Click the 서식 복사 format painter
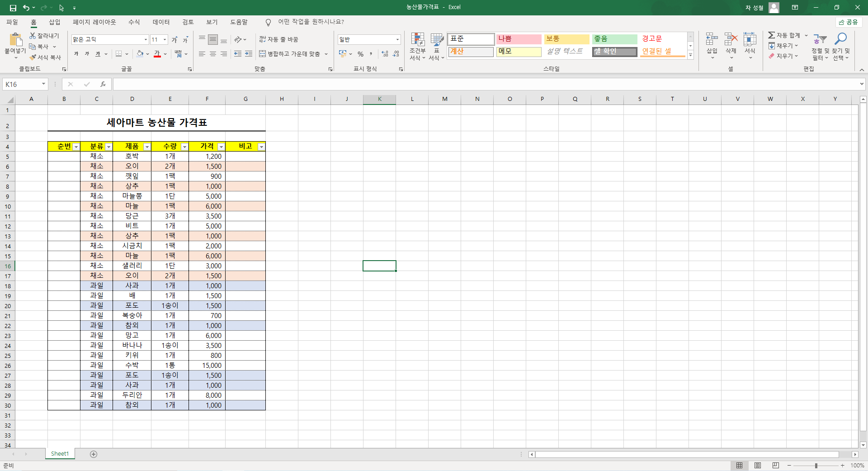This screenshot has height=471, width=868. pos(45,57)
